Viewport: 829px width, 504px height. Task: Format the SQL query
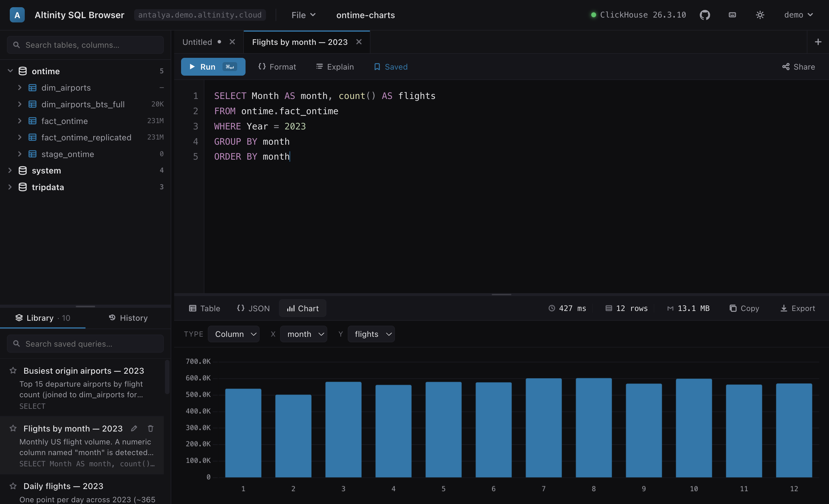tap(277, 66)
